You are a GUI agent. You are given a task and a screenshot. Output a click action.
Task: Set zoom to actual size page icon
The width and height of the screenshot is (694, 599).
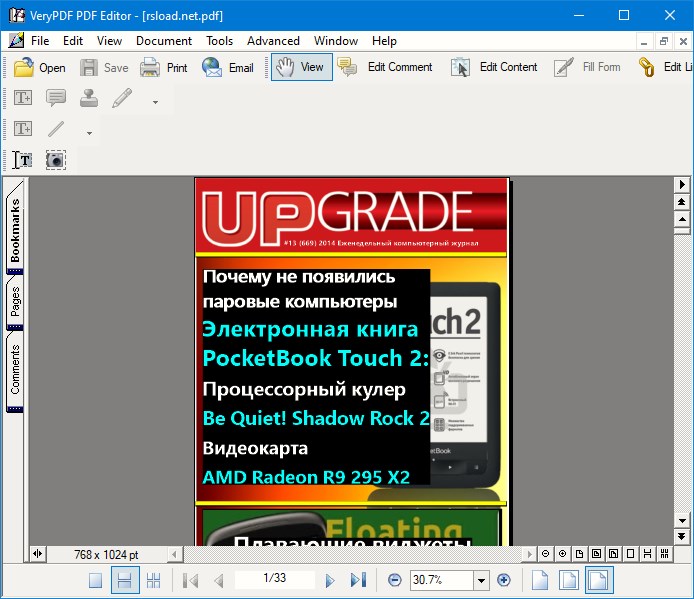[540, 580]
